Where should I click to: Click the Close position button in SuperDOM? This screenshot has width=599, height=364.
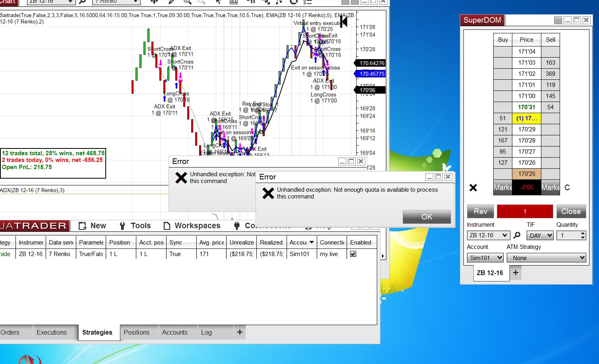pyautogui.click(x=571, y=212)
